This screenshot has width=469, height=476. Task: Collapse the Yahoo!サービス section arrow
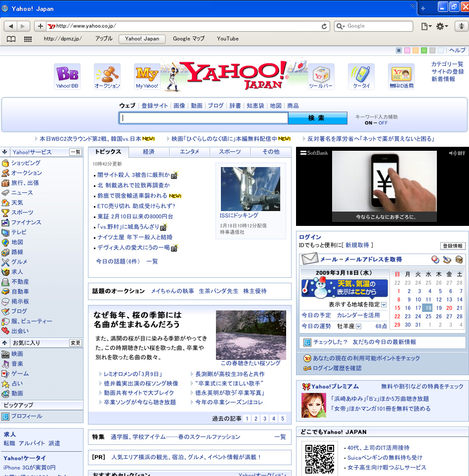coord(4,152)
